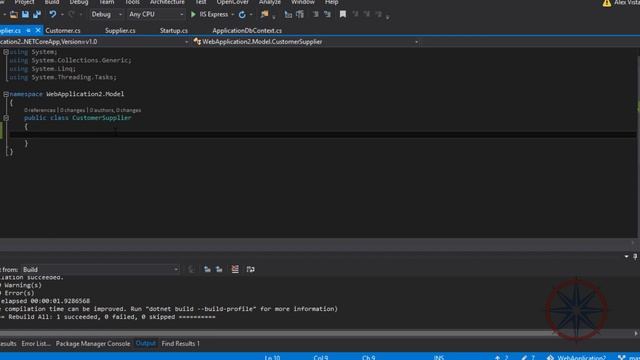The width and height of the screenshot is (640, 360).
Task: Open the Team menu
Action: click(x=107, y=2)
